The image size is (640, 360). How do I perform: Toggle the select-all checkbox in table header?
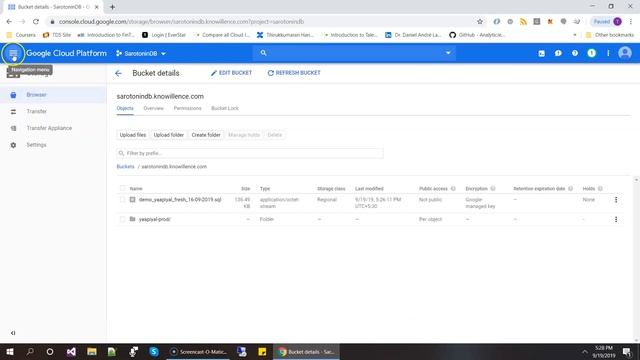(122, 188)
